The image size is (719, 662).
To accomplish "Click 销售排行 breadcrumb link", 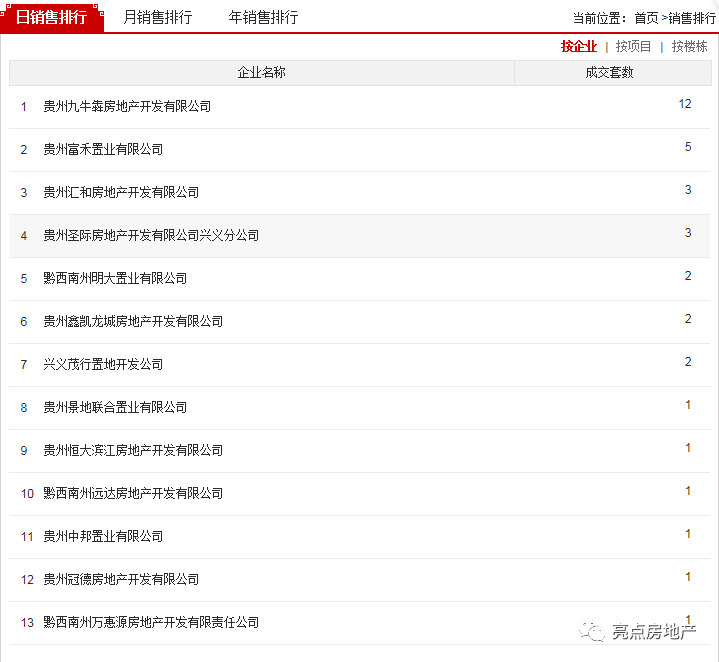I will coord(691,18).
